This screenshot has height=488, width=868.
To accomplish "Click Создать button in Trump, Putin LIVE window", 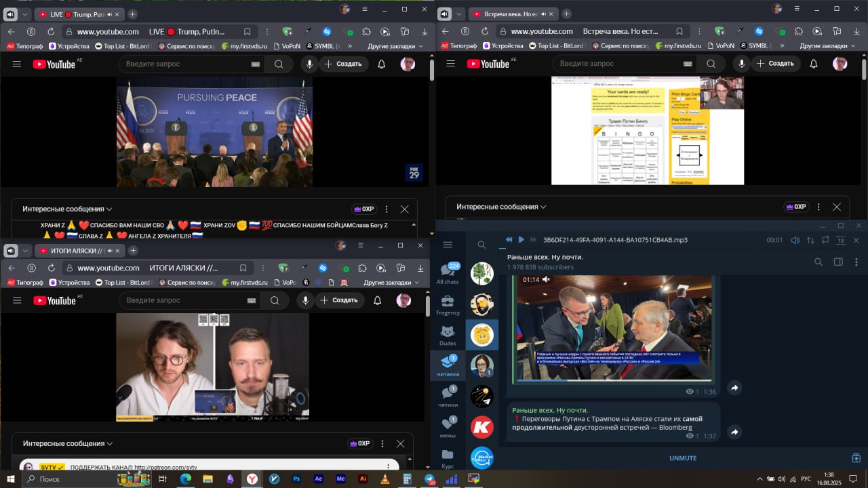I will point(343,64).
